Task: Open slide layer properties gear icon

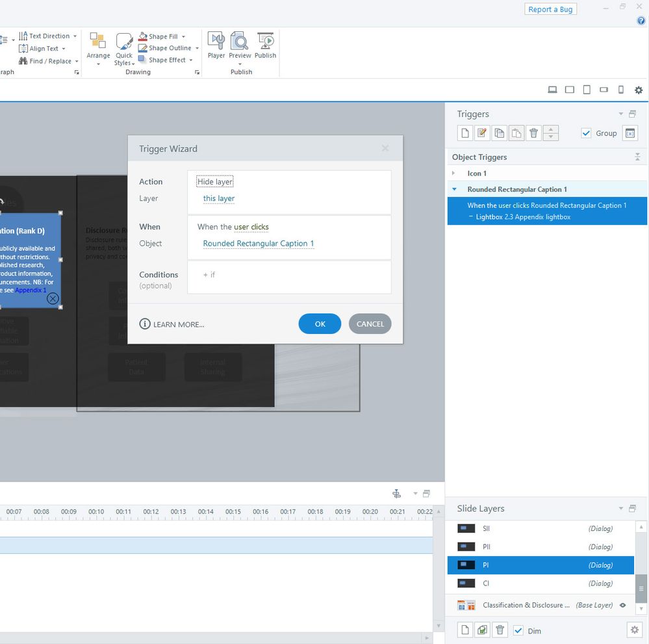Action: point(634,630)
